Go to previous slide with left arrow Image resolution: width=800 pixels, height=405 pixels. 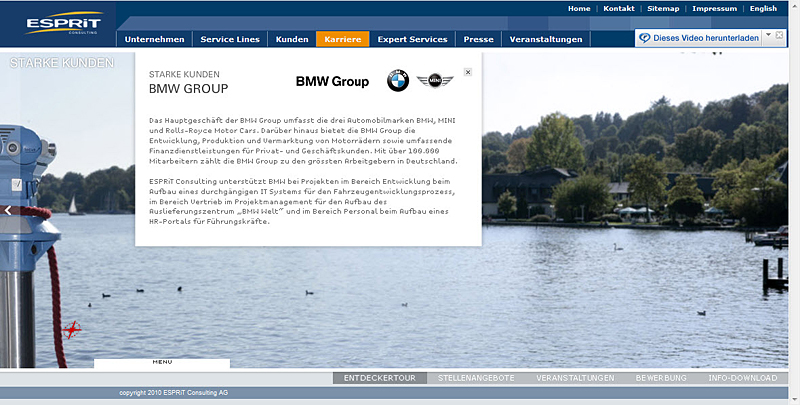8,210
